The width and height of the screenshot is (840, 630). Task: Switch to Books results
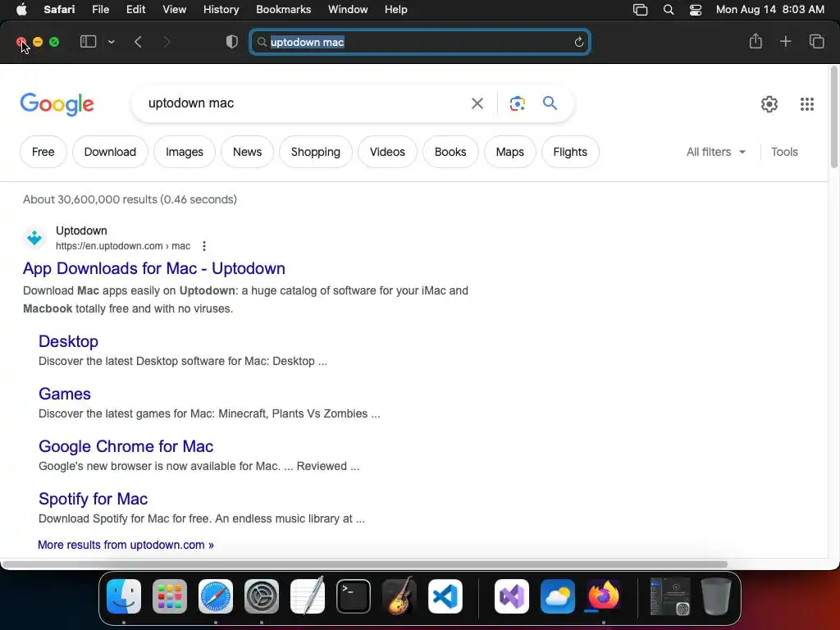point(450,152)
